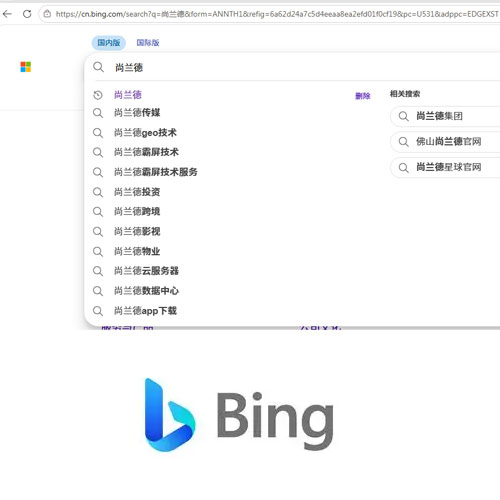Choose suggestion 尚兰德传媒
This screenshot has height=500, width=500.
(x=137, y=113)
